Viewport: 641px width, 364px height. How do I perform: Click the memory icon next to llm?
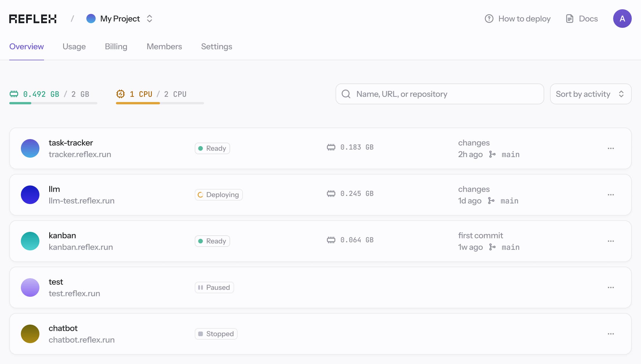331,194
